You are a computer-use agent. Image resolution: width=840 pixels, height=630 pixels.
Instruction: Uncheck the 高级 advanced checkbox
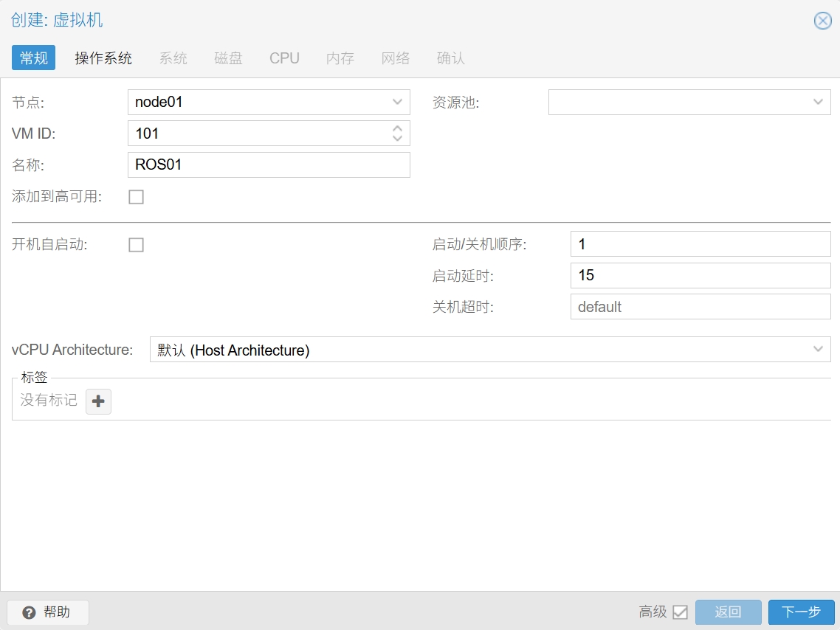click(680, 612)
